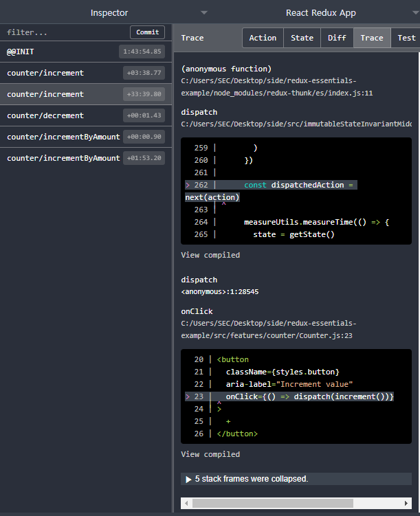This screenshot has width=420, height=516.
Task: Open the Inspector dropdown arrow
Action: 204,12
